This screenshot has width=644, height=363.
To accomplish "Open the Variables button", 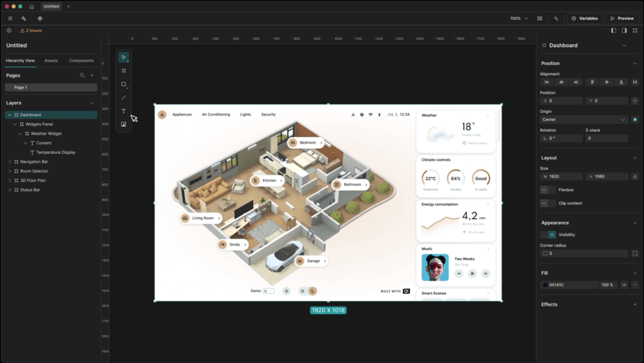I will (585, 19).
